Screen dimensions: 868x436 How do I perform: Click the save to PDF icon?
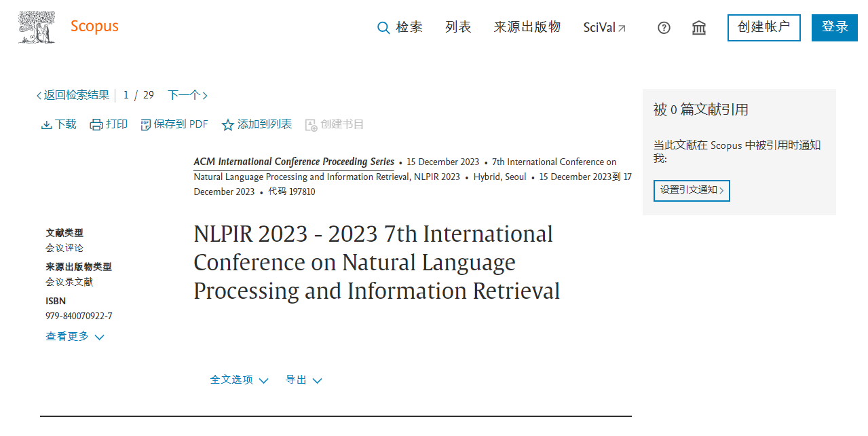pyautogui.click(x=146, y=125)
